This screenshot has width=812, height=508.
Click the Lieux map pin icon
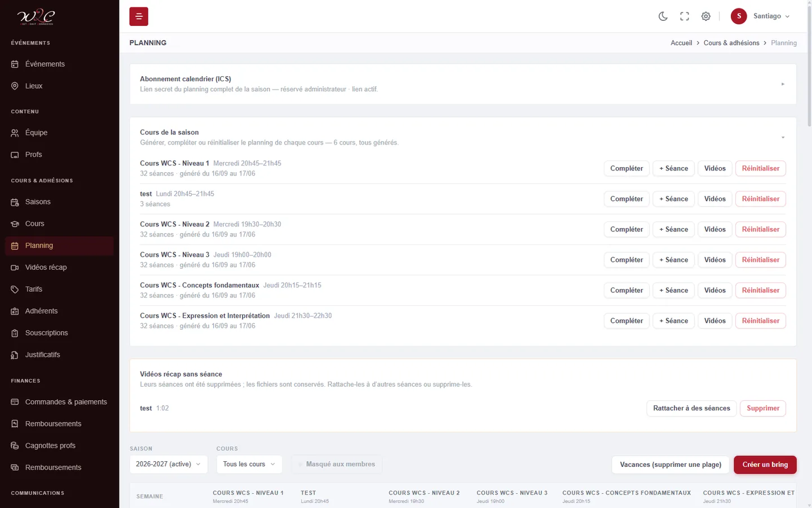point(15,86)
